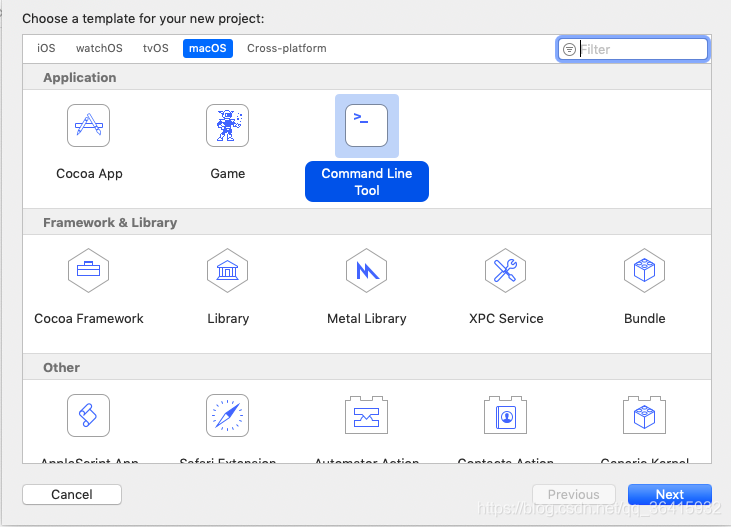Pick the Cocoa Framework toolbox icon
This screenshot has width=731, height=527.
(89, 270)
